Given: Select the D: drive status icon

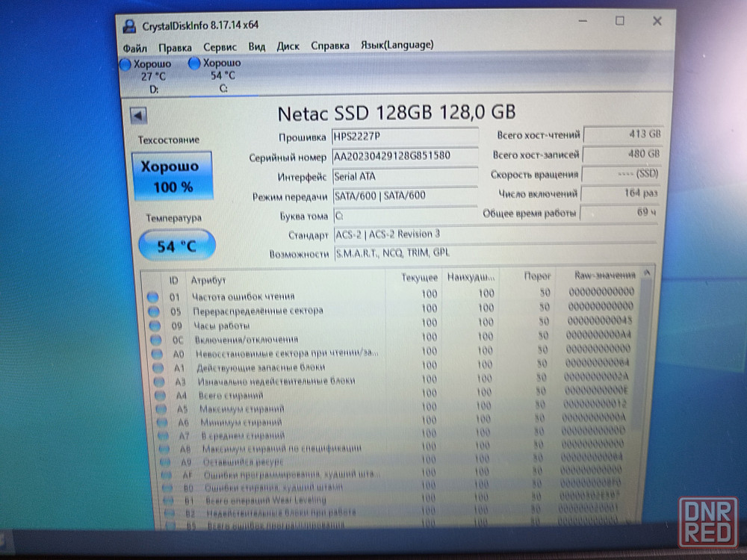Looking at the screenshot, I should click(125, 65).
